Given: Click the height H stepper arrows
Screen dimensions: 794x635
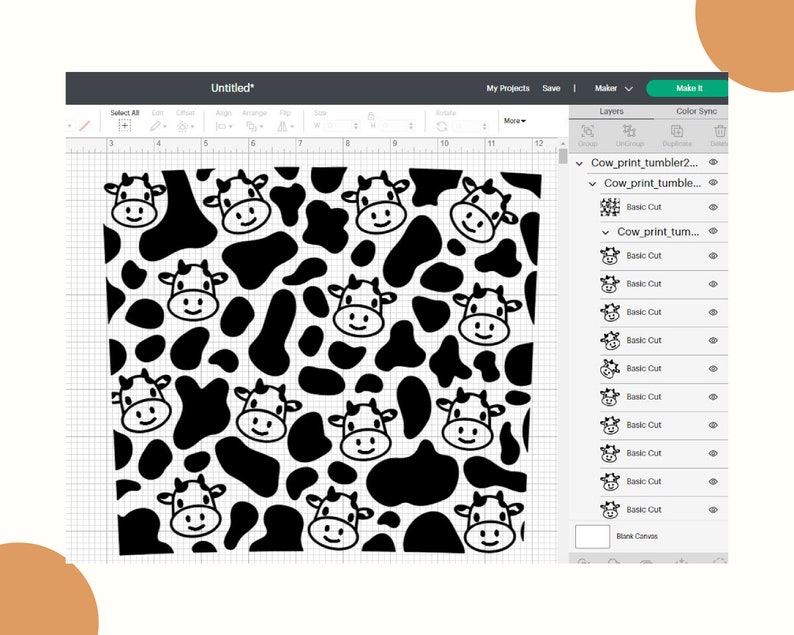Looking at the screenshot, I should [411, 126].
